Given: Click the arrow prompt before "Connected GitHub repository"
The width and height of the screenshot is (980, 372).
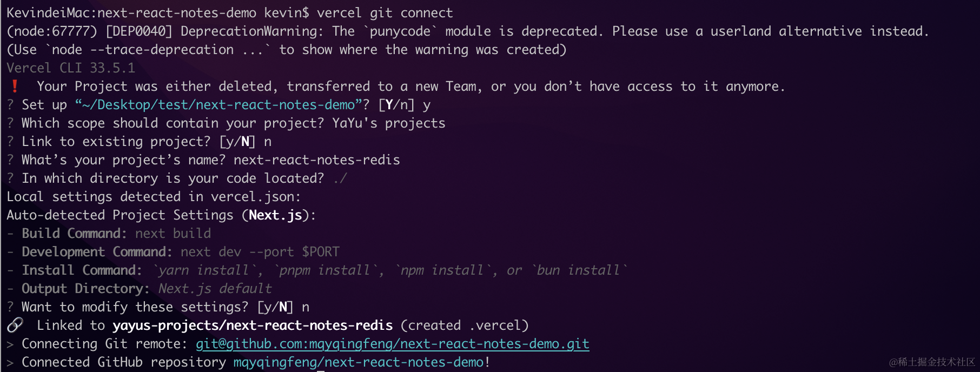Looking at the screenshot, I should click(10, 362).
